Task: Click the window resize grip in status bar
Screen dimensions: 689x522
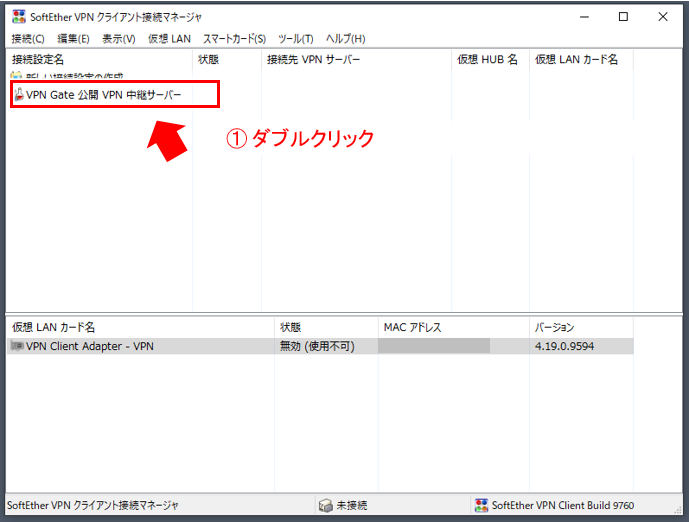Action: (678, 509)
